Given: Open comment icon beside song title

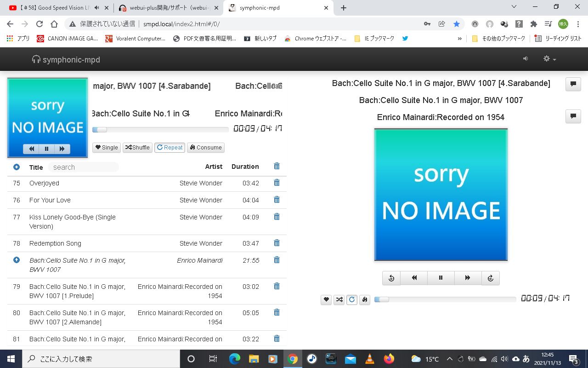Looking at the screenshot, I should (x=573, y=84).
